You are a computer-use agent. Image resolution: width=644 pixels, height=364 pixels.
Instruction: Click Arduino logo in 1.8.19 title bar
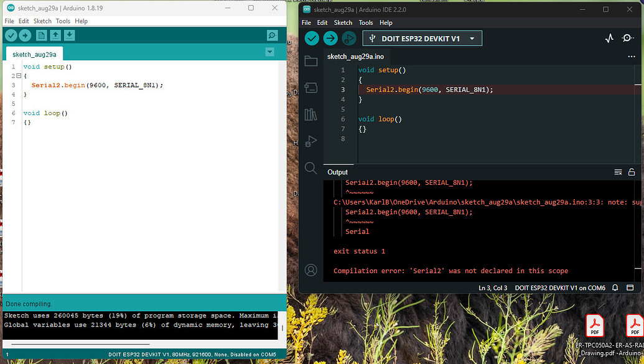(x=11, y=8)
